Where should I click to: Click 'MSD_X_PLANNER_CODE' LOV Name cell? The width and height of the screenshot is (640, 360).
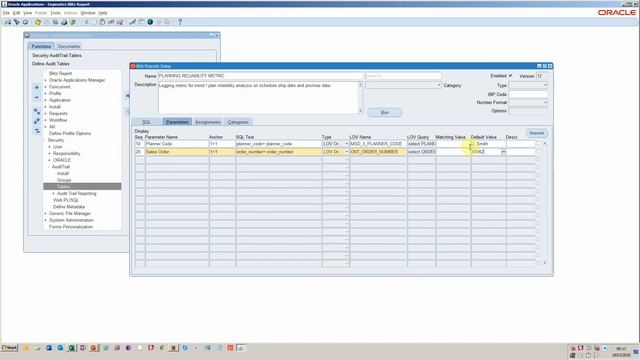tap(378, 144)
